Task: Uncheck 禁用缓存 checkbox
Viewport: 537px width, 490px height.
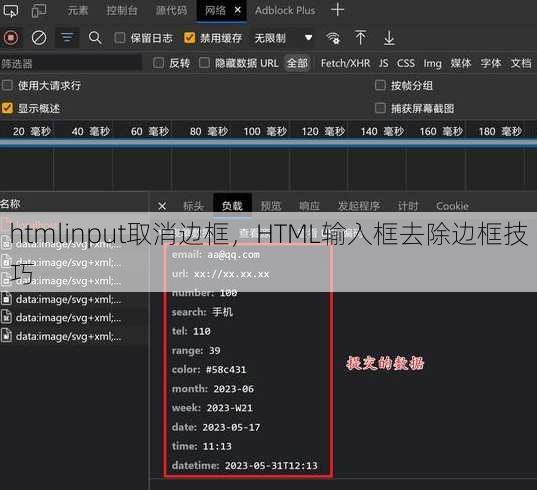Action: [x=189, y=38]
